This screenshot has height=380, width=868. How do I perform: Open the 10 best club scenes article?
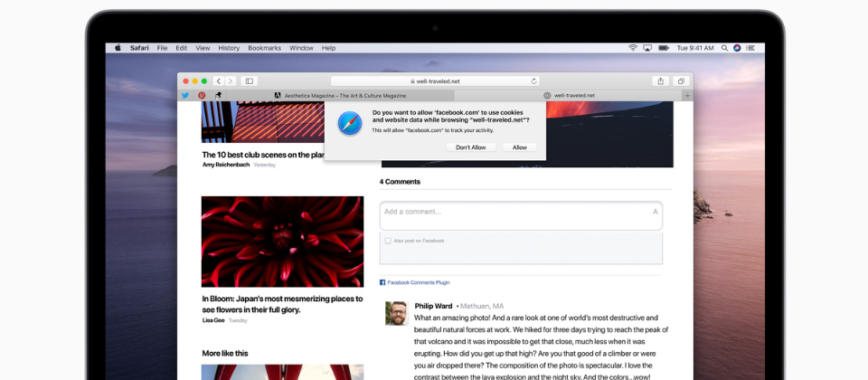(x=263, y=155)
